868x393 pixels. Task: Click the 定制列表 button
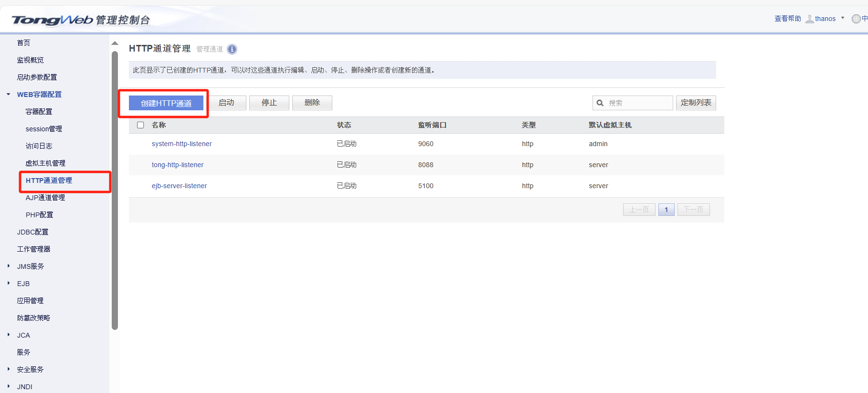point(696,103)
